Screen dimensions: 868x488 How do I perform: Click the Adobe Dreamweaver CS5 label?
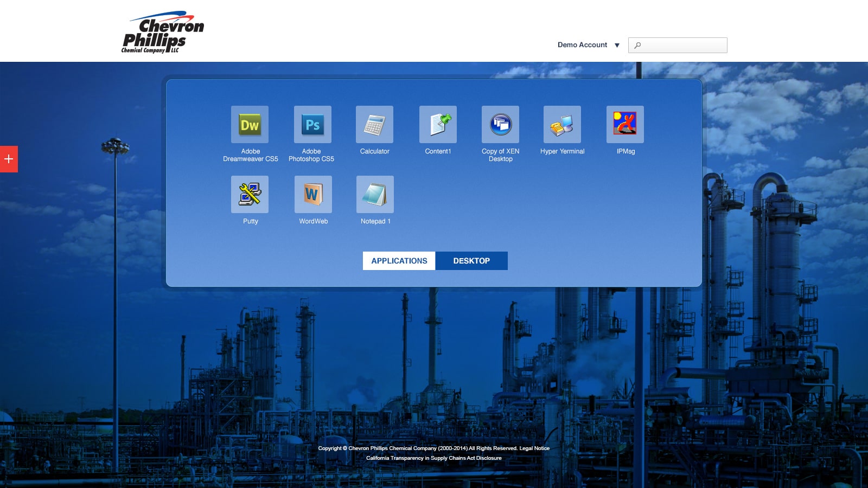(250, 155)
